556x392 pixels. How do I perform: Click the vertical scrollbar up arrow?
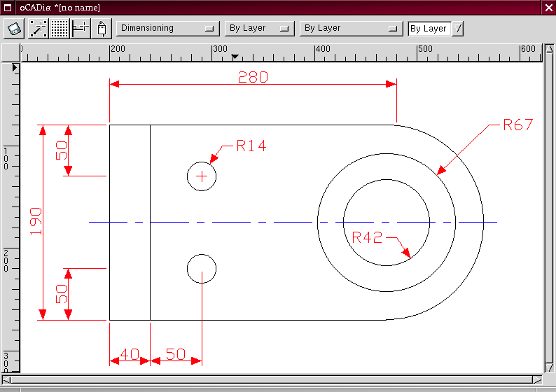(x=549, y=50)
